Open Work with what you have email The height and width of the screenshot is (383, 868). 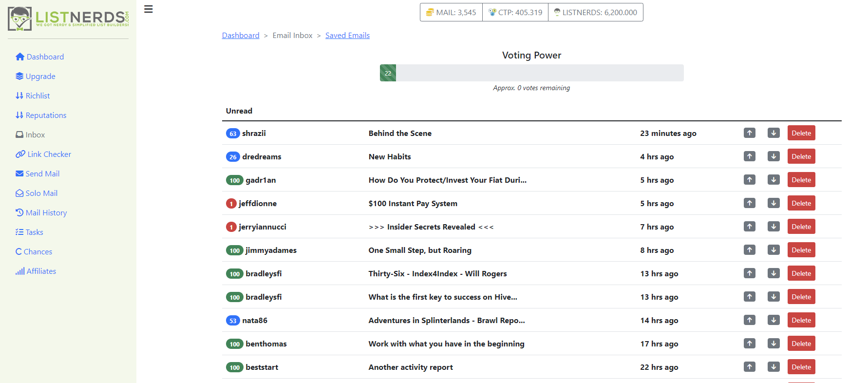447,344
